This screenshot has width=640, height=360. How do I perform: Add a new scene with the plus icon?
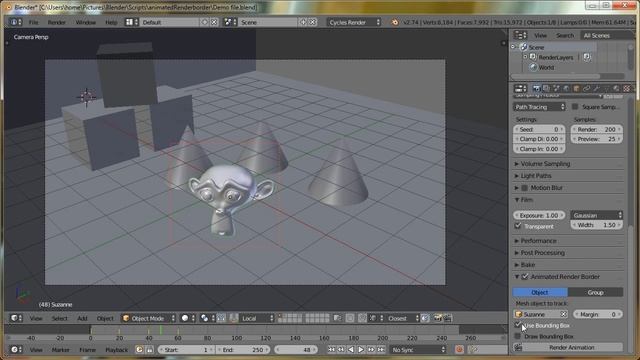pos(303,22)
